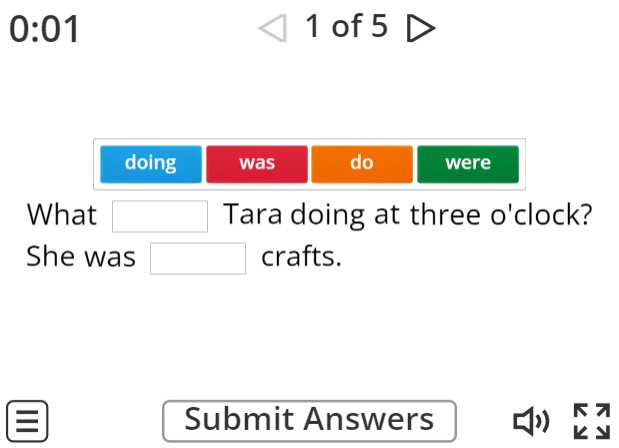This screenshot has width=619, height=448.
Task: Pick the red "was" word tile
Action: 257,164
